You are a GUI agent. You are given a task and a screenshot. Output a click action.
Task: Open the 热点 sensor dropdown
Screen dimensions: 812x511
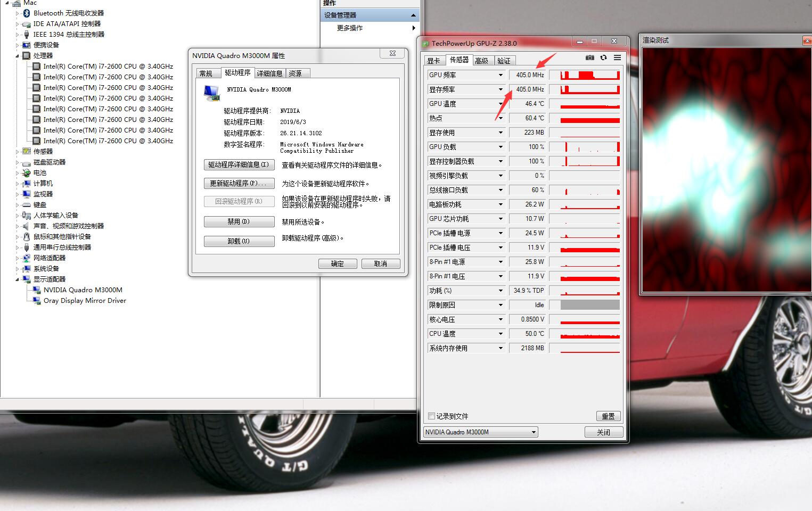(x=500, y=118)
